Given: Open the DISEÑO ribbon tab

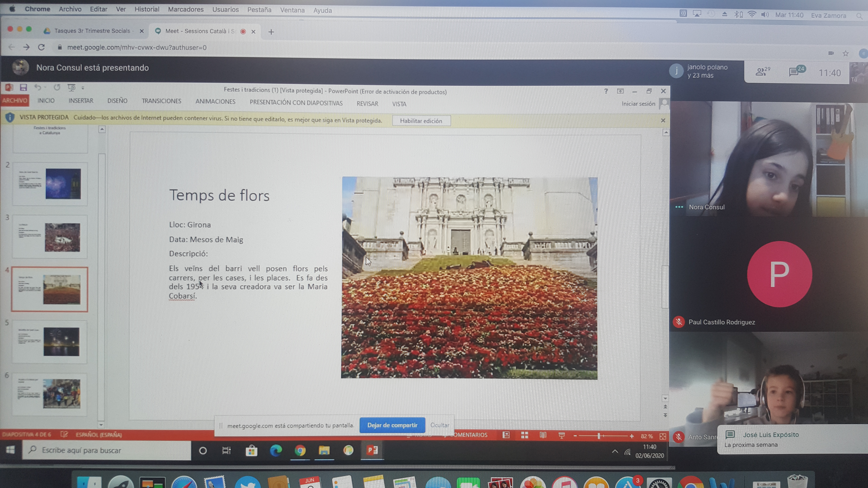Looking at the screenshot, I should (x=117, y=101).
